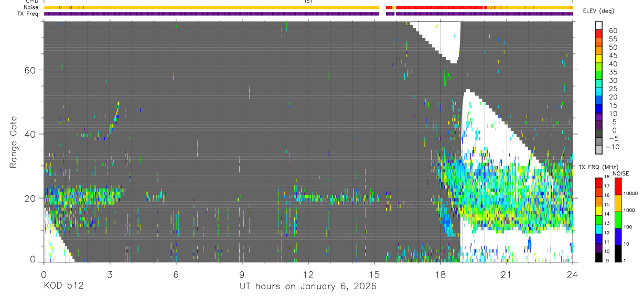Click the −5 label on ELEV colorbar
644x297 pixels.
click(613, 138)
